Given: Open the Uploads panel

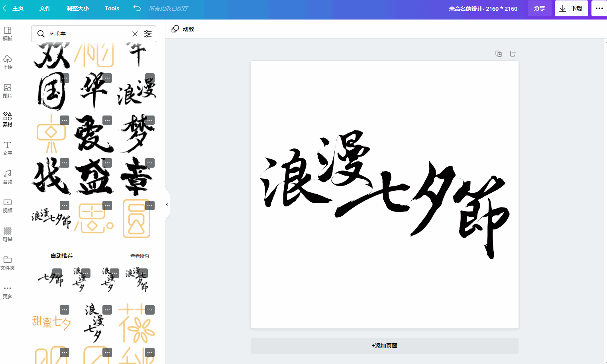Looking at the screenshot, I should coord(7,62).
